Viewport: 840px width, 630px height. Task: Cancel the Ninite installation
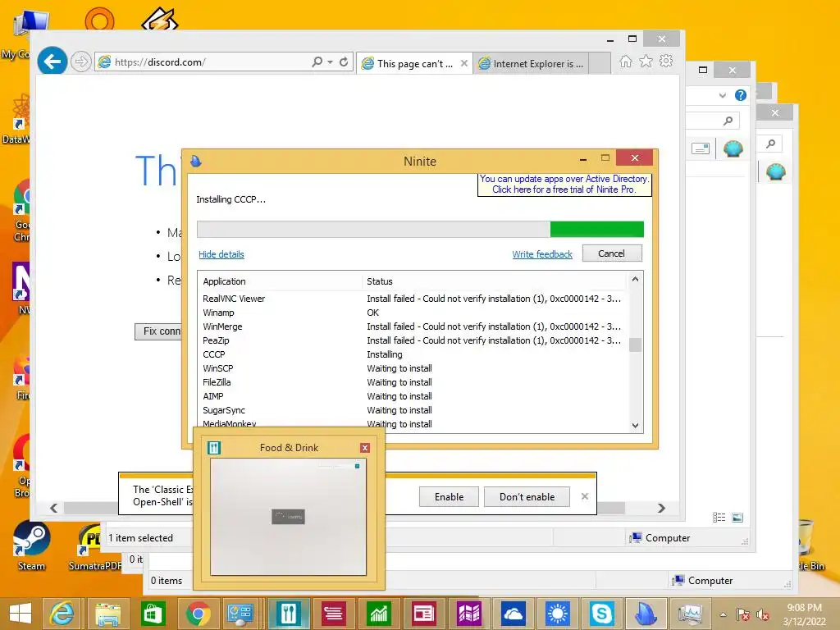612,253
